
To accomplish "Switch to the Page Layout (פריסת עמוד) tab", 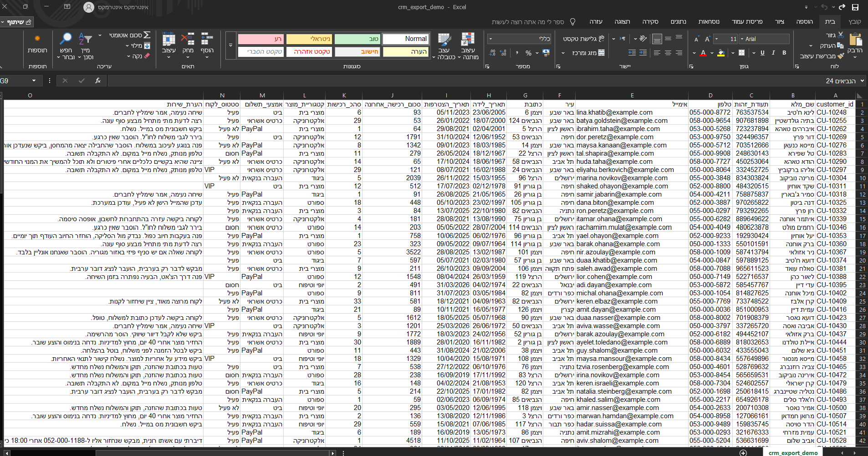I will click(747, 21).
